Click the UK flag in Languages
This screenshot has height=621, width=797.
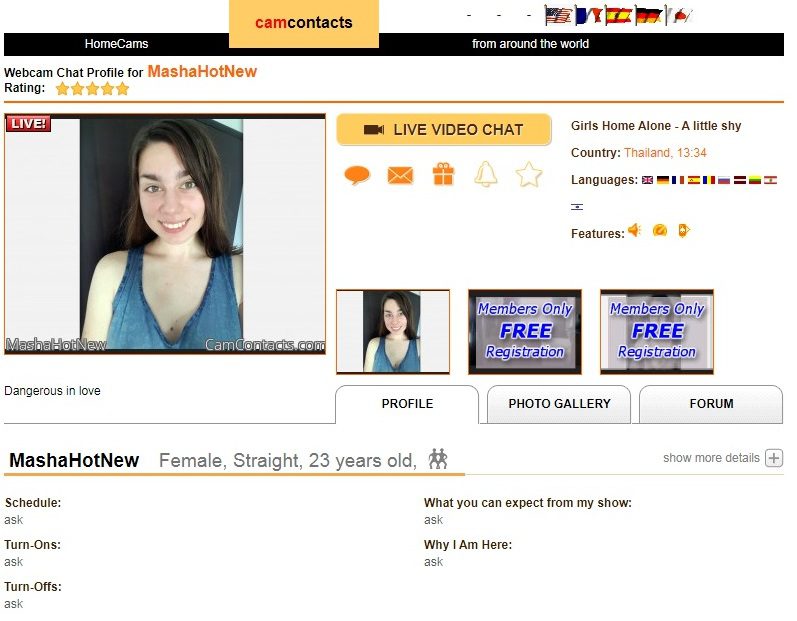click(647, 180)
